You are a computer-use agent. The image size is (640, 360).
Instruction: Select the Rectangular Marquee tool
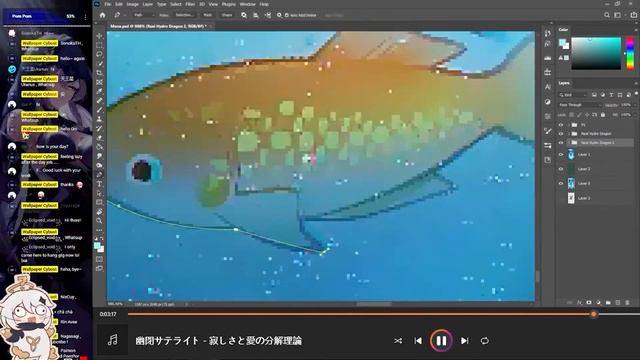coord(99,45)
